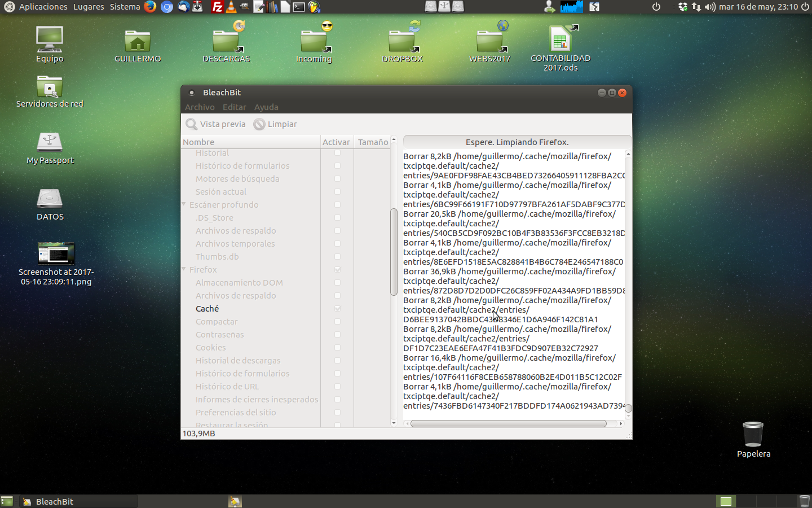Image resolution: width=812 pixels, height=508 pixels.
Task: Select the DATOS drive icon
Action: (50, 204)
